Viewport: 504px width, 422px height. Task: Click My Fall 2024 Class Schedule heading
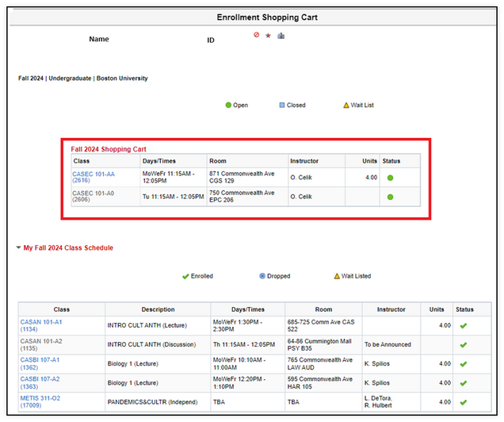tap(68, 248)
